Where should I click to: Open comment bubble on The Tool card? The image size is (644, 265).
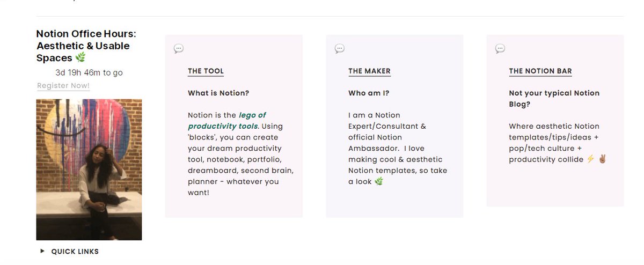(179, 49)
